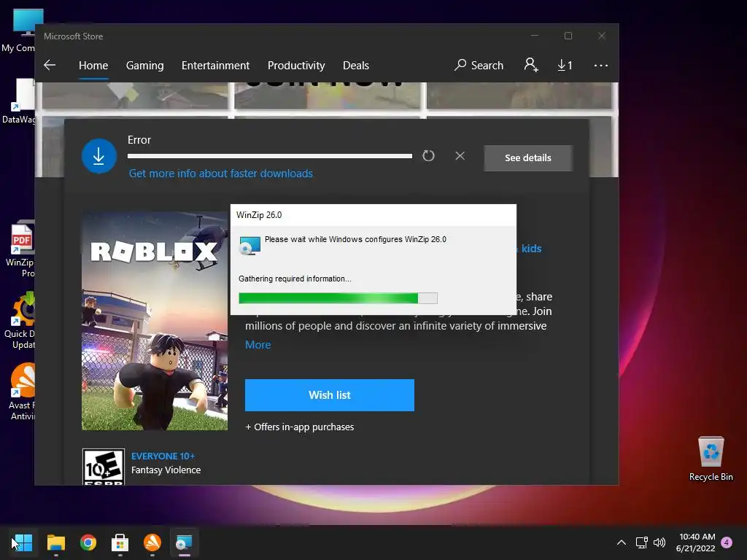Open the Deals tab

[x=356, y=65]
